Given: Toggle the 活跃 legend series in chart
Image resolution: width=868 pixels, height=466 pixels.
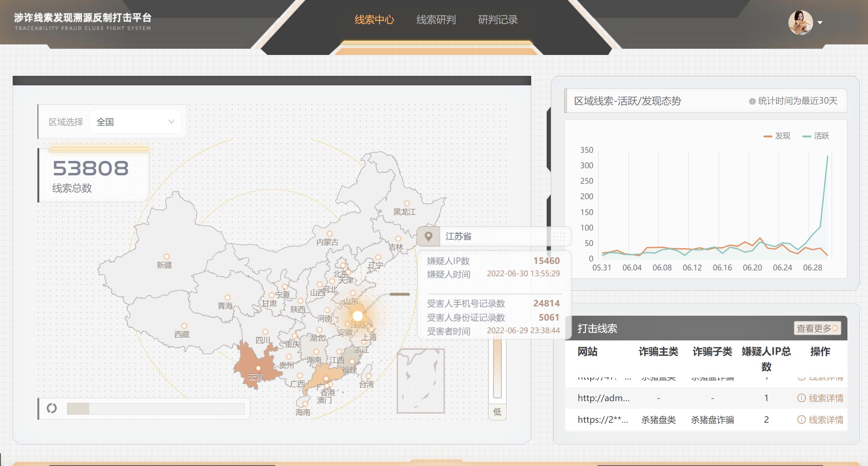Looking at the screenshot, I should (x=816, y=136).
